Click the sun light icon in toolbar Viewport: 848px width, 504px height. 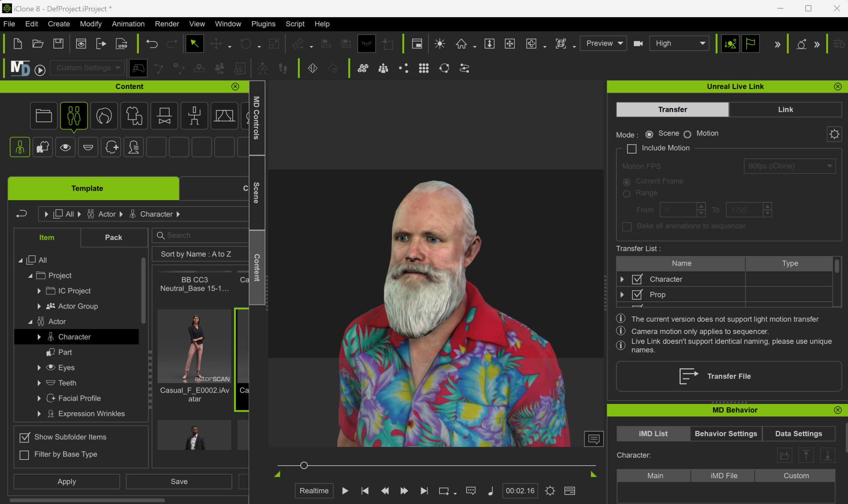point(440,44)
